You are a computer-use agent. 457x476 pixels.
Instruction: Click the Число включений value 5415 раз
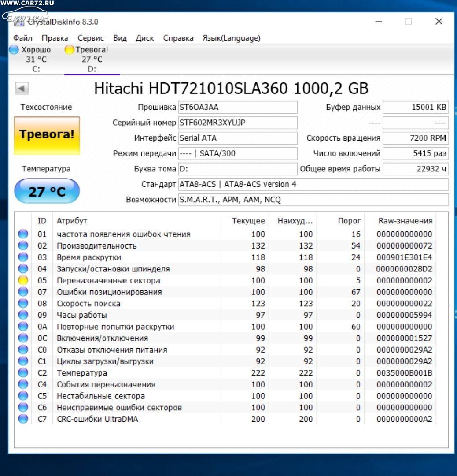tap(416, 153)
